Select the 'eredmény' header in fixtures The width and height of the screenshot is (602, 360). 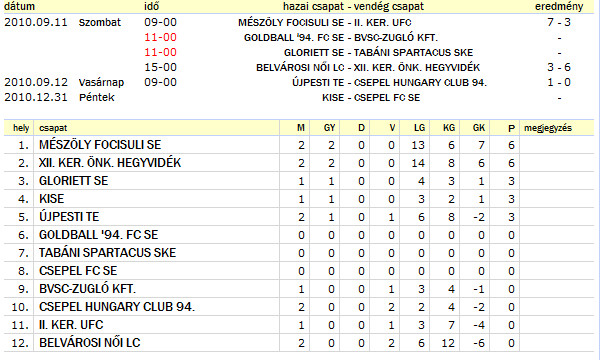pyautogui.click(x=559, y=6)
